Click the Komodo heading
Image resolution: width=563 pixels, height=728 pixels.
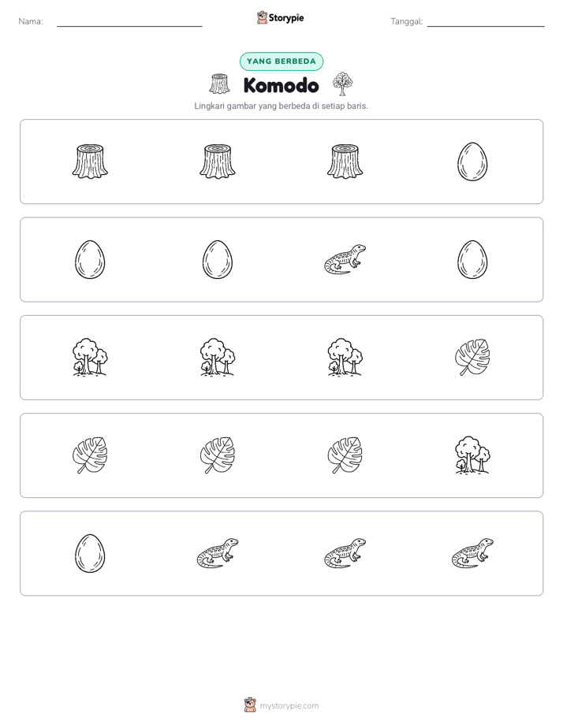pyautogui.click(x=281, y=85)
